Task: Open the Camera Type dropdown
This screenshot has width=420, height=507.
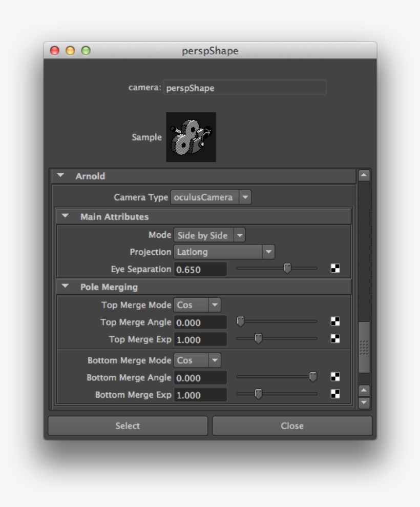Action: point(245,197)
